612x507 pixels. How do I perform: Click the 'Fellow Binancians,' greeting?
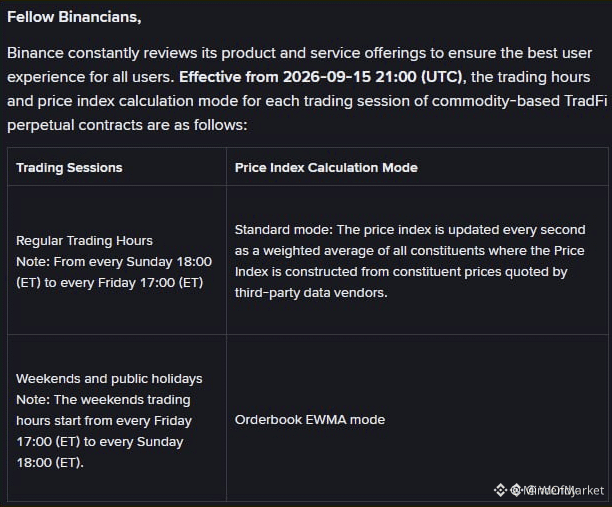point(74,17)
